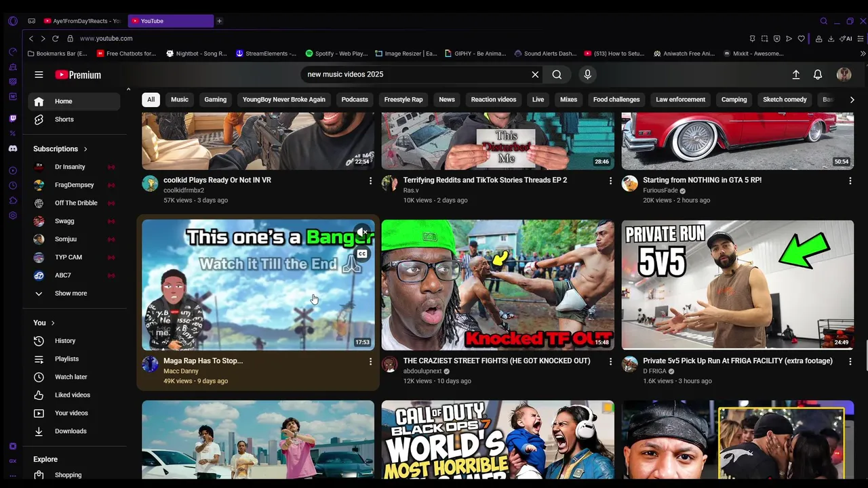Open YouTube notifications bell

coord(818,75)
